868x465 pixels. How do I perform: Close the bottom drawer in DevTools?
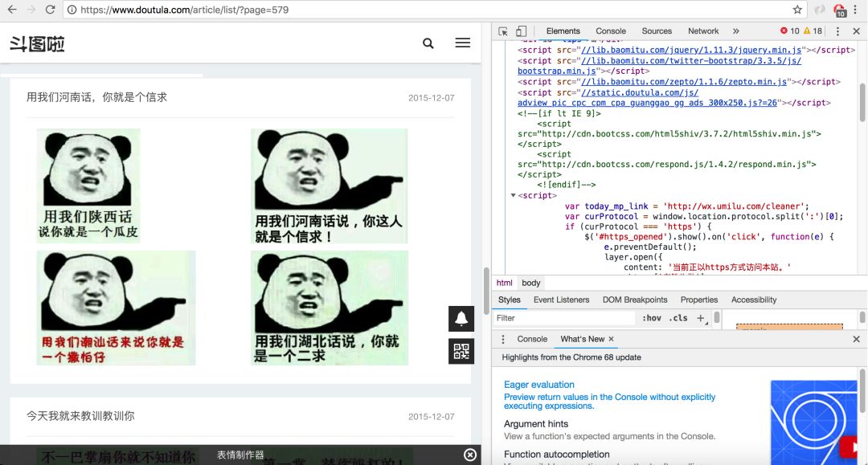click(857, 339)
